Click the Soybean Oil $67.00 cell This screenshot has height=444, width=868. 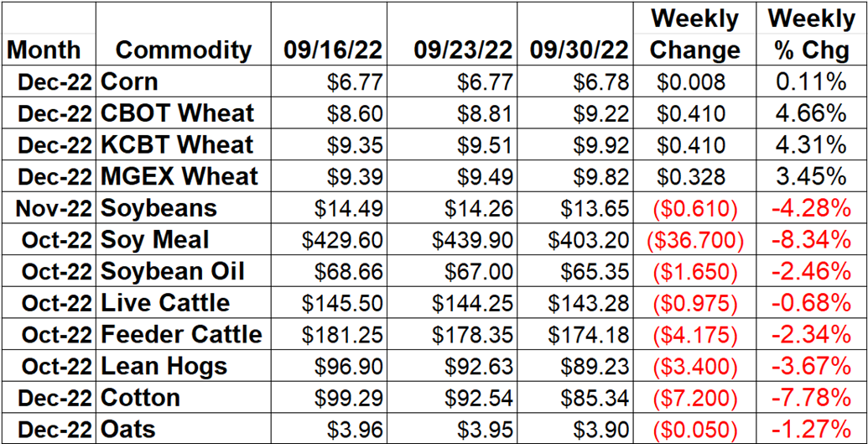(x=453, y=271)
